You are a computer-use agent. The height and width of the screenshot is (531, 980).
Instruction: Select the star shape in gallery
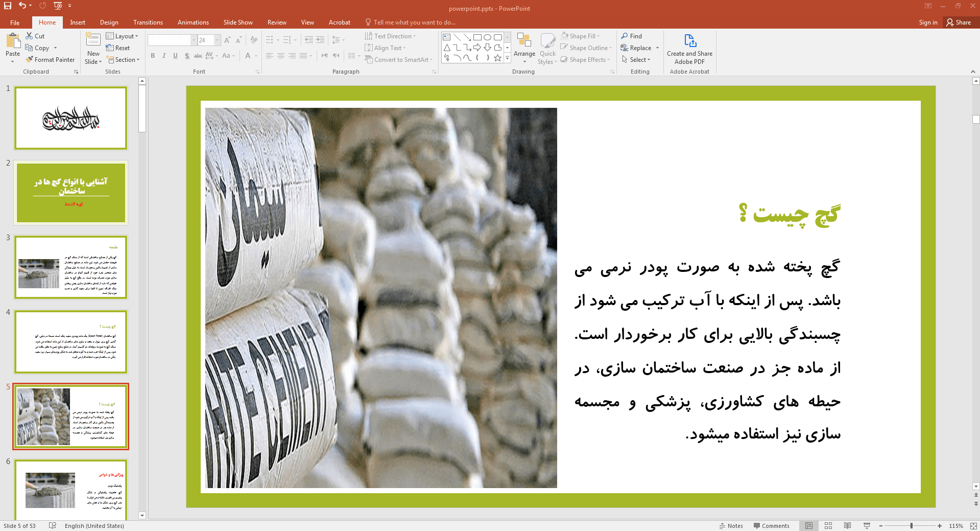tap(497, 58)
